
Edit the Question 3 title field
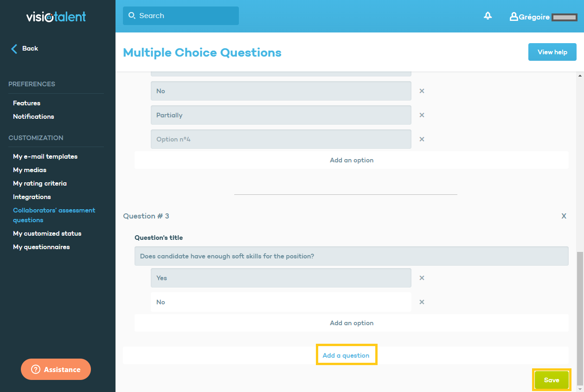coord(351,256)
